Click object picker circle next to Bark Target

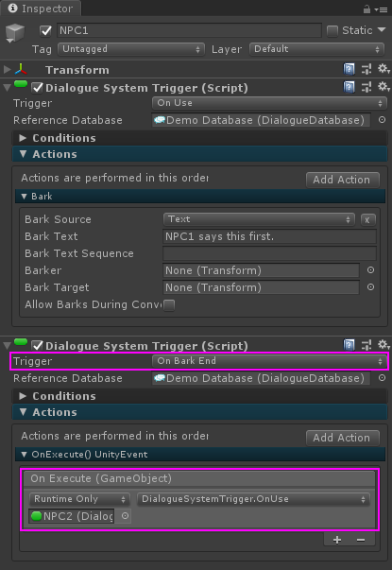[370, 287]
